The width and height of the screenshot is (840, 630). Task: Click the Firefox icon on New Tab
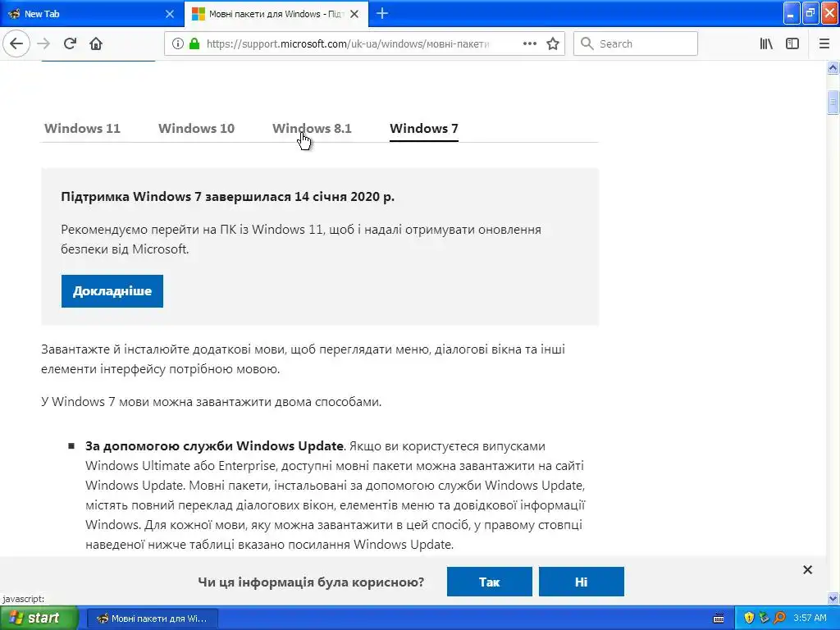(14, 14)
